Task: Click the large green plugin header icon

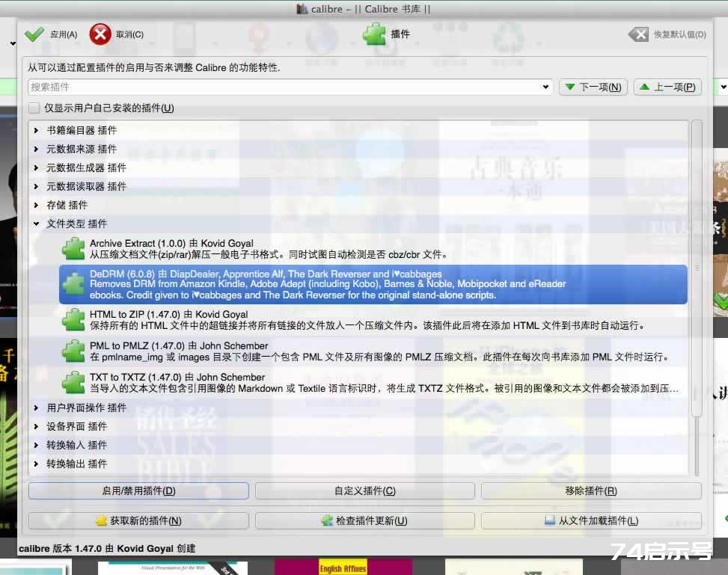Action: point(374,34)
